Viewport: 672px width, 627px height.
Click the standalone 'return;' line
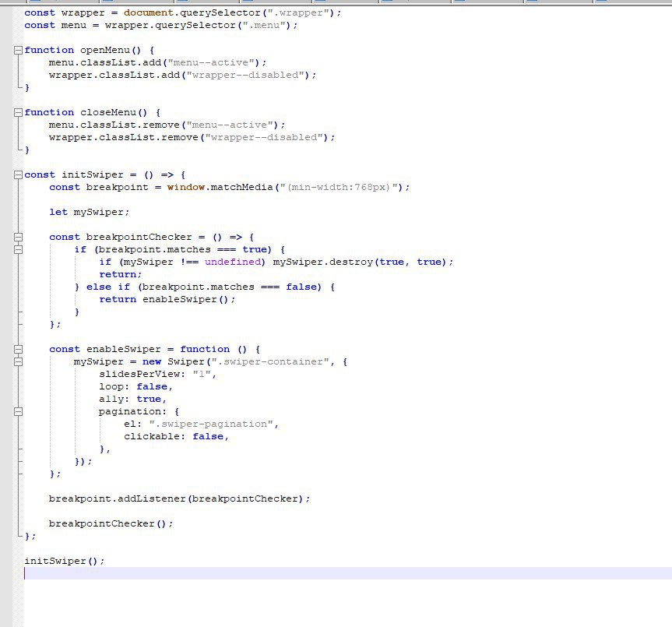121,274
